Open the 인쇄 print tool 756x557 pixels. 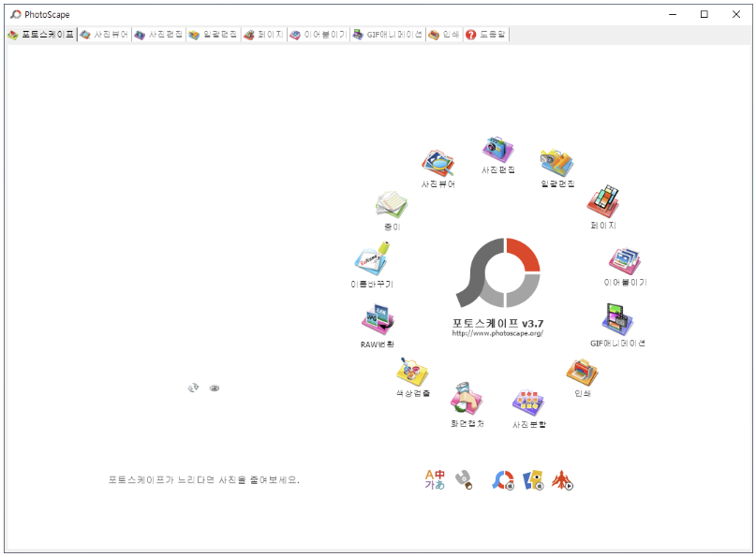click(x=581, y=374)
